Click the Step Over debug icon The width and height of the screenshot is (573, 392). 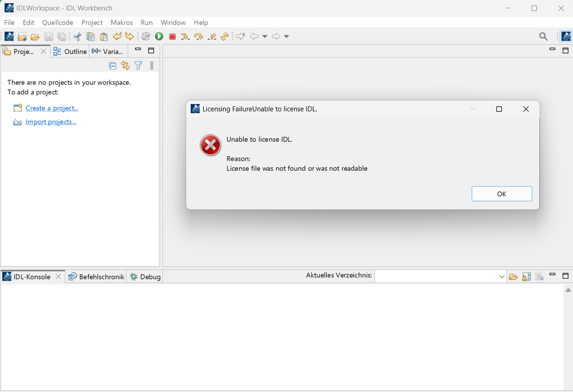[x=198, y=37]
